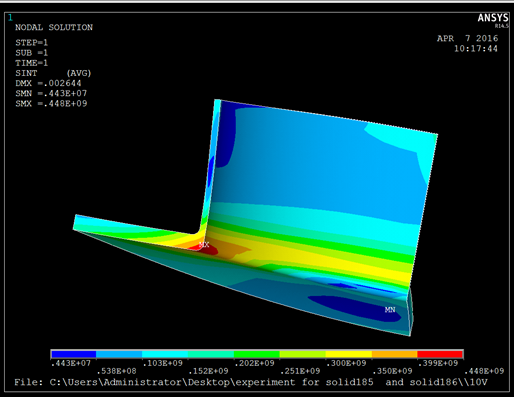Click the MN minimum stress marker
514x397 pixels.
click(390, 310)
